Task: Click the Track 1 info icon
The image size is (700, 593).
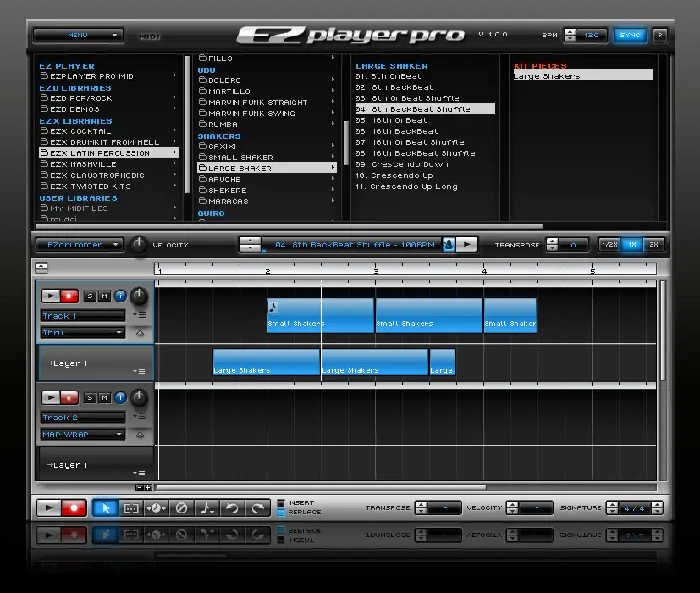Action: tap(119, 296)
